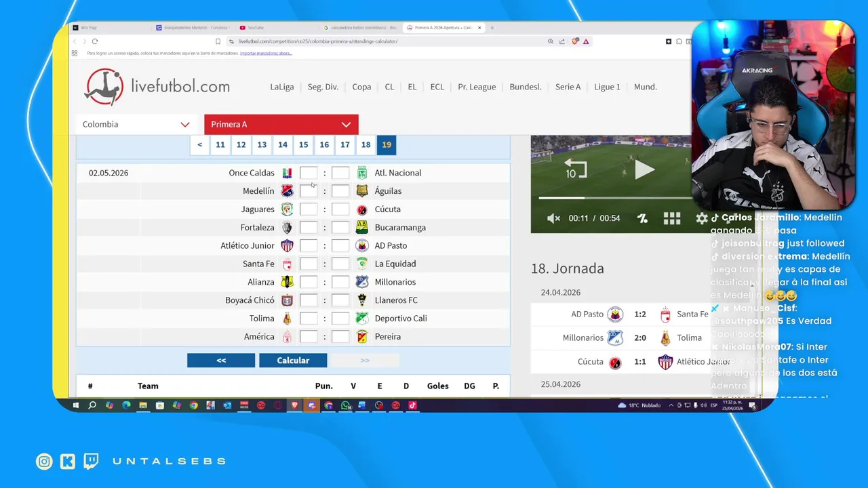Click the browser address bar URL
The width and height of the screenshot is (868, 488).
[318, 41]
